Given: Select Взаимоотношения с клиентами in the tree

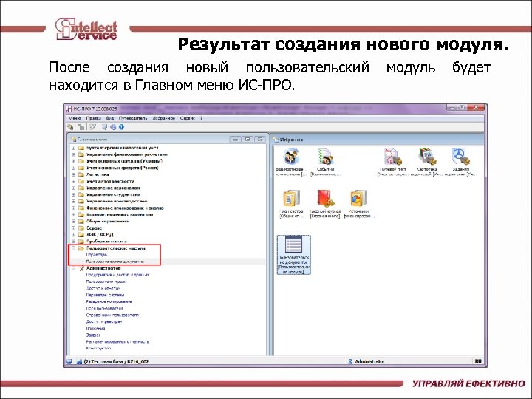Looking at the screenshot, I should [x=120, y=215].
